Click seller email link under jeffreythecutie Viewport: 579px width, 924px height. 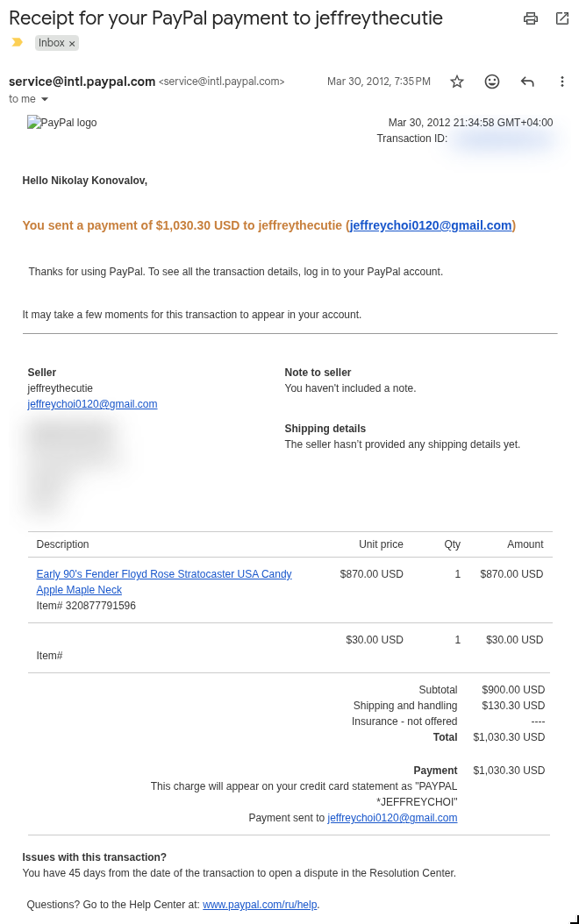(92, 404)
